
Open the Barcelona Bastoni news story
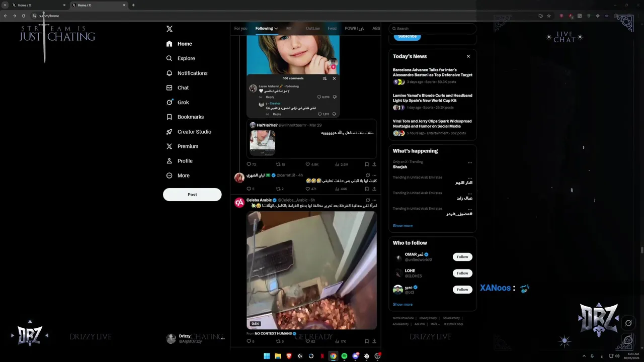coord(433,76)
